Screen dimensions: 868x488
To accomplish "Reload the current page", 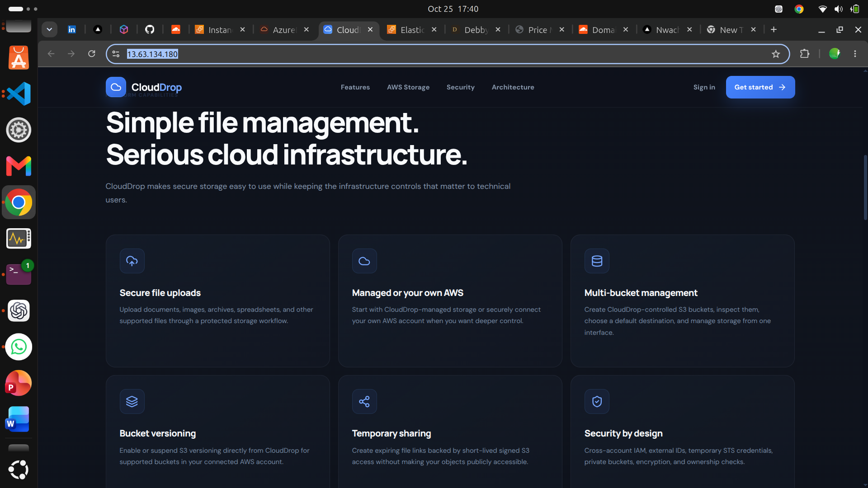I will pyautogui.click(x=92, y=54).
